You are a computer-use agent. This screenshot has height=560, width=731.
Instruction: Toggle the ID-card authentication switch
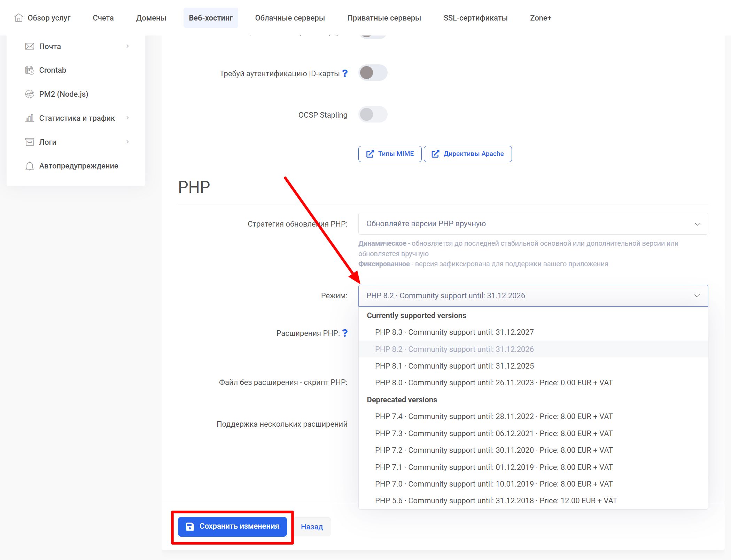pyautogui.click(x=373, y=73)
